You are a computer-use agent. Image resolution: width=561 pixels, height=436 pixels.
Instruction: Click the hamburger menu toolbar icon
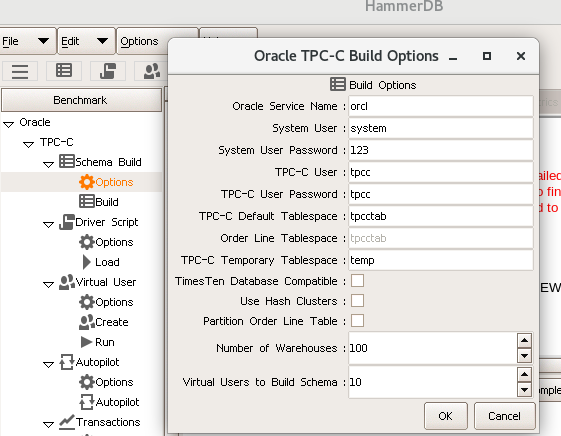[x=20, y=71]
